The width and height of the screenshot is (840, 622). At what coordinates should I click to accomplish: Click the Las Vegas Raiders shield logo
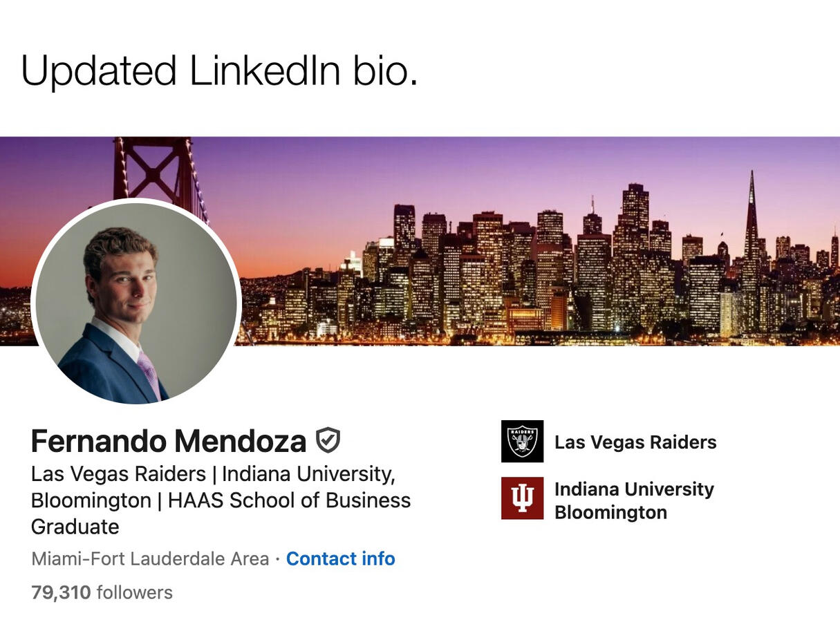(522, 441)
